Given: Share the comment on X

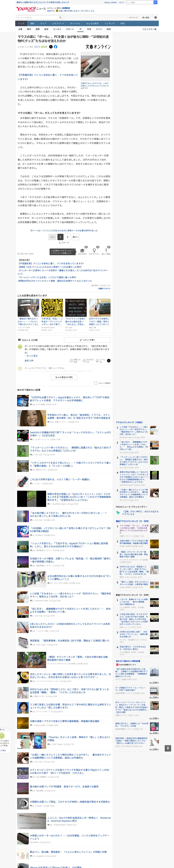Looking at the screenshot, I should [x=109, y=361].
